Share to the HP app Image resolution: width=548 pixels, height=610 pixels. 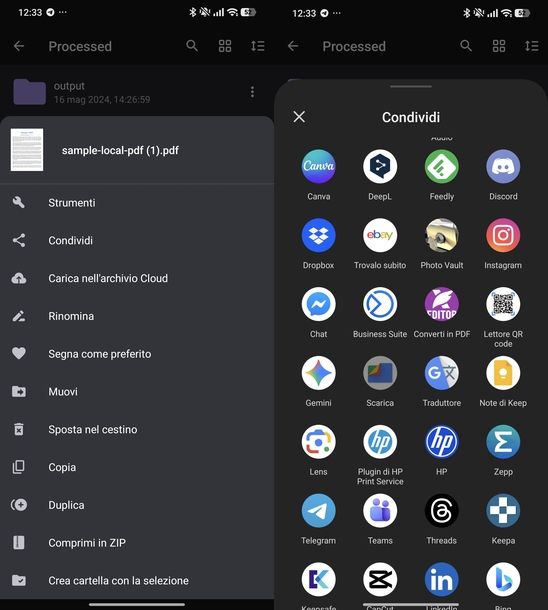441,442
